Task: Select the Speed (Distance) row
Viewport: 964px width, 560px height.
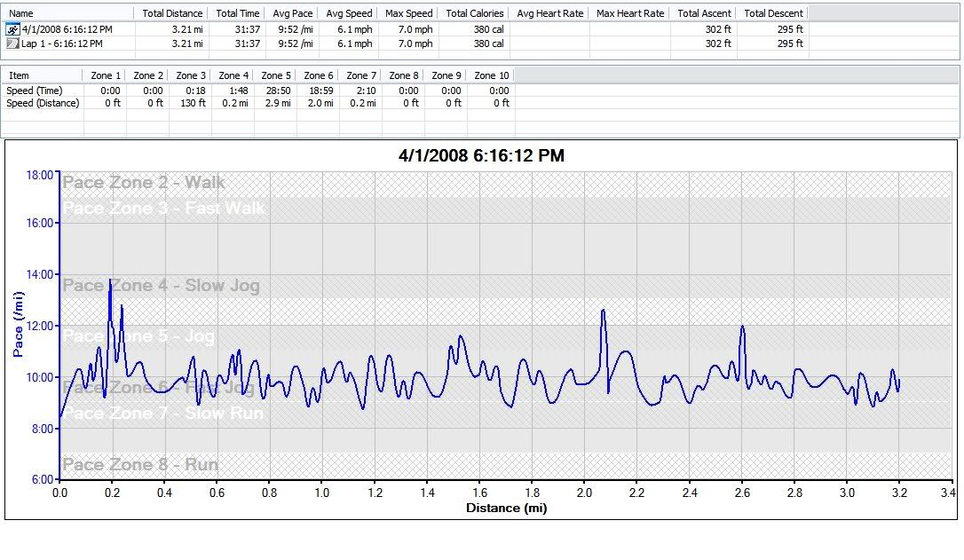Action: (43, 103)
